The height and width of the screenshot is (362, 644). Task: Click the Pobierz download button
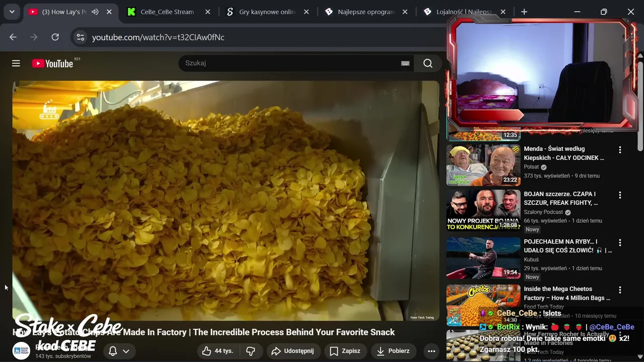click(x=393, y=351)
